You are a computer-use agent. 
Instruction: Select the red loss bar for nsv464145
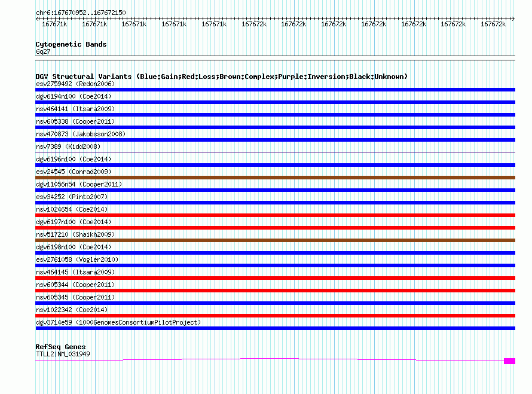point(275,278)
